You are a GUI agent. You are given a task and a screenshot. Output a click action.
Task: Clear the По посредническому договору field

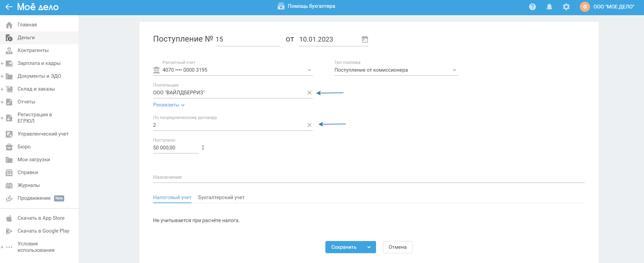coord(309,125)
